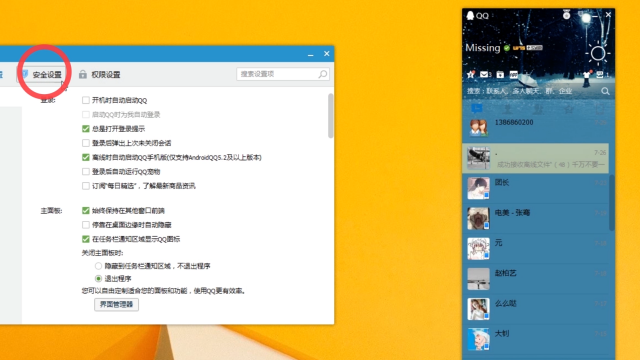Open the 权限设置 settings tab

(x=100, y=74)
